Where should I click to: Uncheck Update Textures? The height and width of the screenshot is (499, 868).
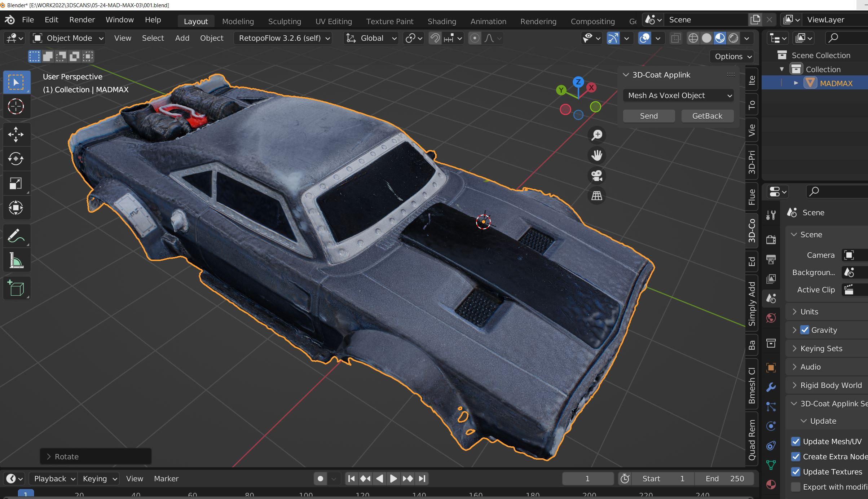[796, 472]
